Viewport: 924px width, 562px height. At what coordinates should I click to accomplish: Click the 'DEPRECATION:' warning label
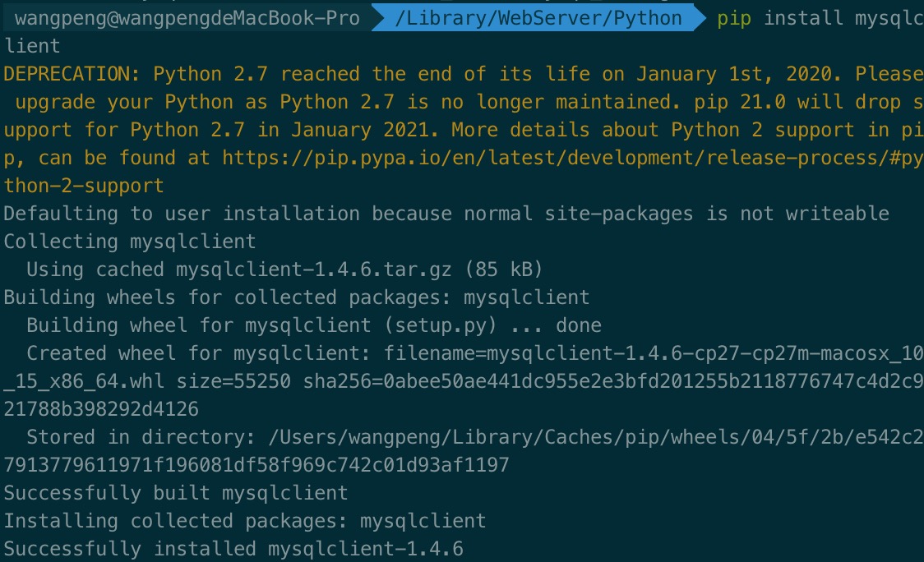72,74
